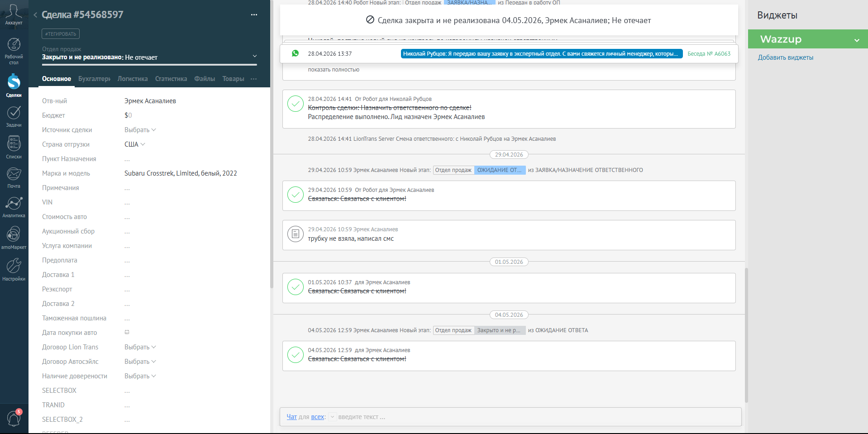Screen dimensions: 868x434
Task: Click the ОЖИДАНИЕ ОТ... stage label
Action: [x=500, y=170]
